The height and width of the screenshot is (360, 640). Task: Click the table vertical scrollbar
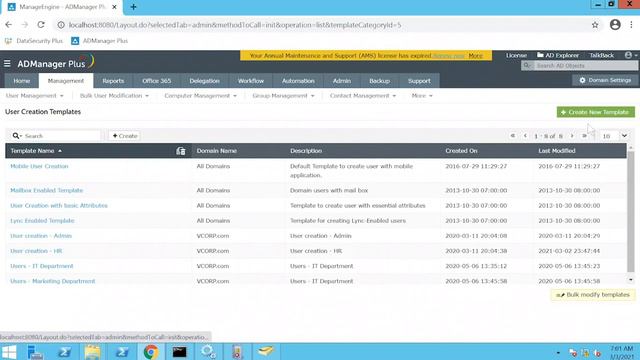[631, 211]
